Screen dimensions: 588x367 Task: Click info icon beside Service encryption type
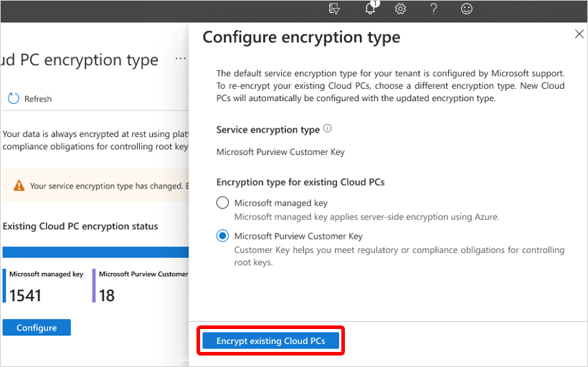(x=328, y=129)
